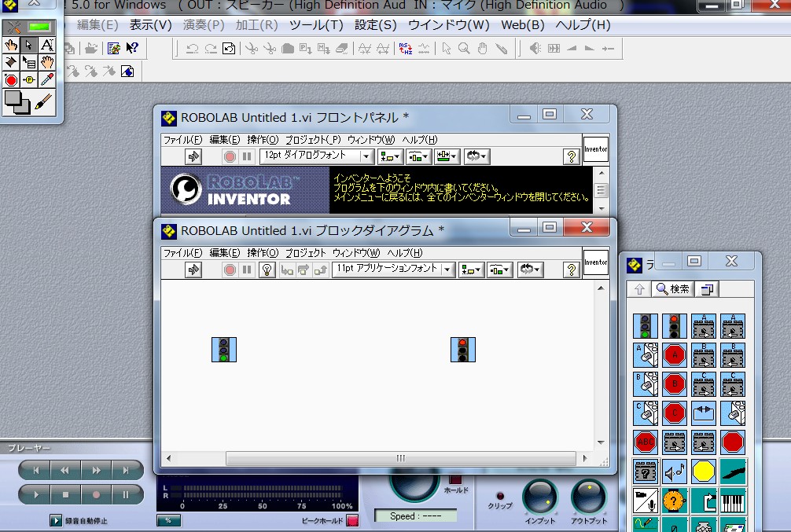Screen dimensions: 791x532
Task: Open the ツール(T) menu
Action: [316, 24]
